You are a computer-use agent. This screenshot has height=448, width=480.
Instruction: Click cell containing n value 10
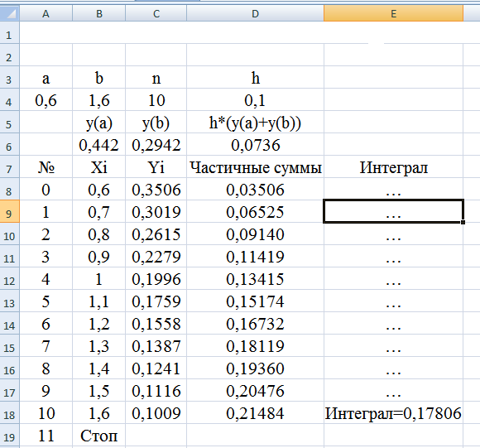pos(156,100)
